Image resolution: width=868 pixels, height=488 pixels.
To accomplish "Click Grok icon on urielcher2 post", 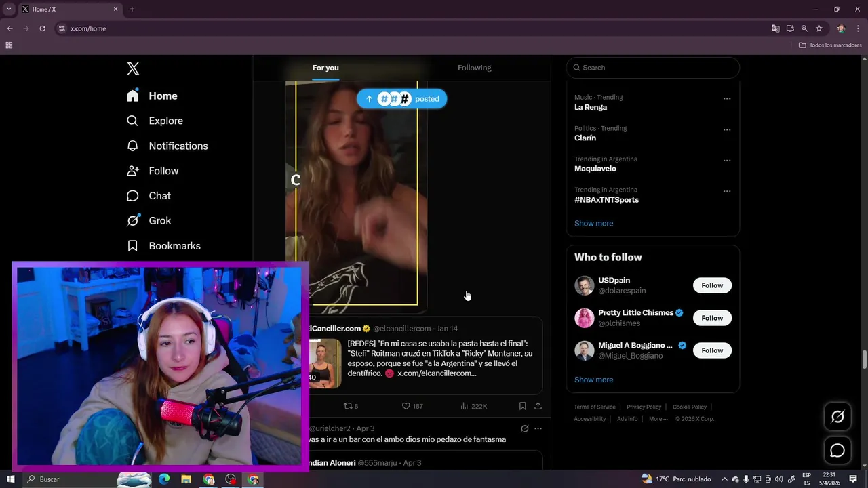I will [524, 428].
